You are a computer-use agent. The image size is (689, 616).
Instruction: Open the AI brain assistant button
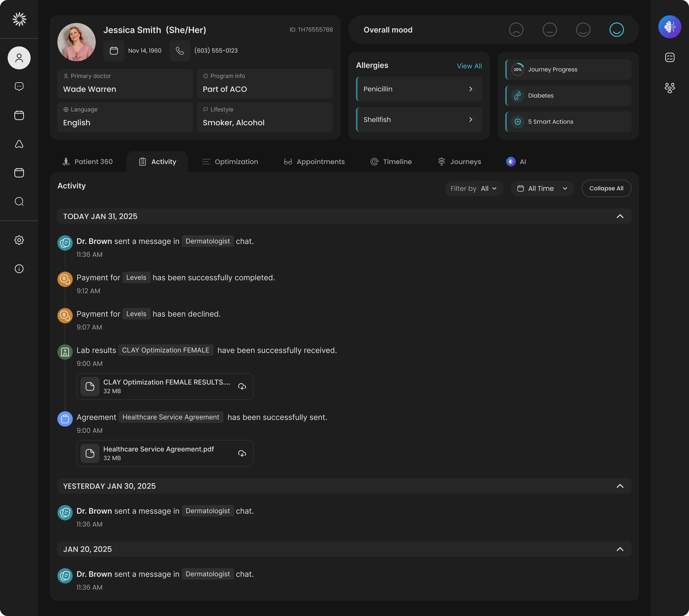point(669,27)
